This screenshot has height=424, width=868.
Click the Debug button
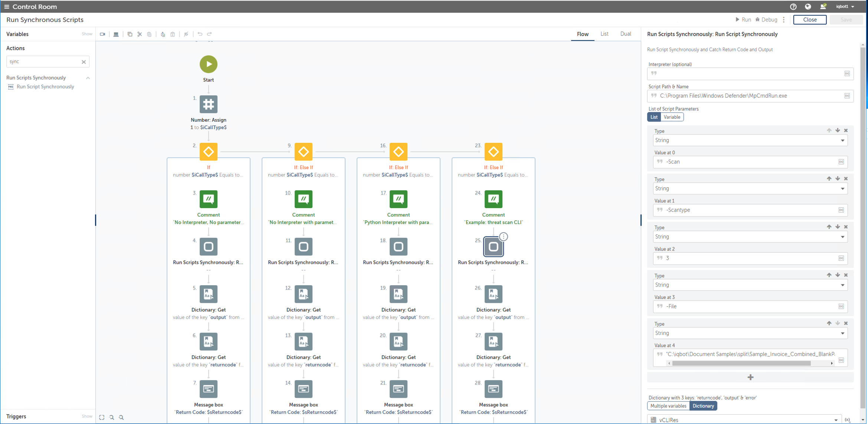pyautogui.click(x=766, y=20)
